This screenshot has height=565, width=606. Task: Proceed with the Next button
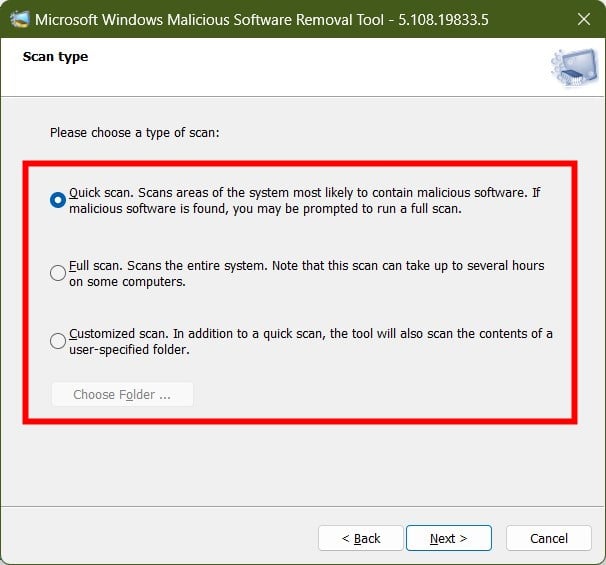449,538
